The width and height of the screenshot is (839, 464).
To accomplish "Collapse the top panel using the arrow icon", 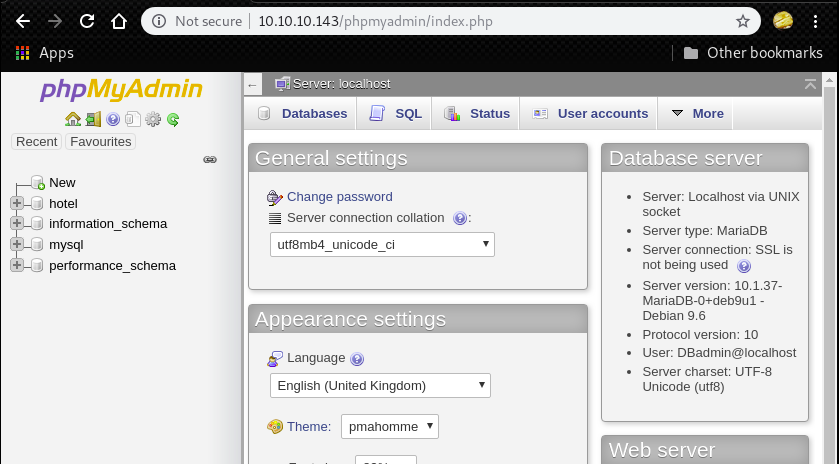I will tap(810, 85).
